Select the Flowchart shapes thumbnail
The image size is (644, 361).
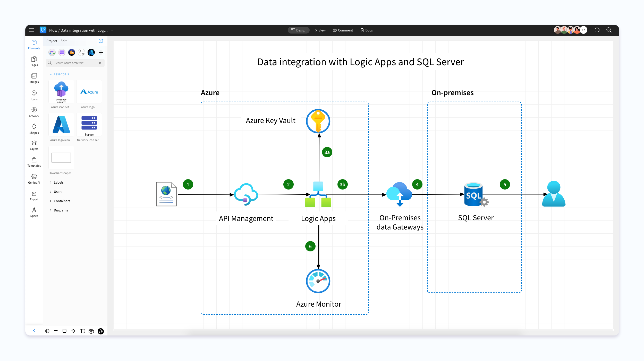(61, 158)
